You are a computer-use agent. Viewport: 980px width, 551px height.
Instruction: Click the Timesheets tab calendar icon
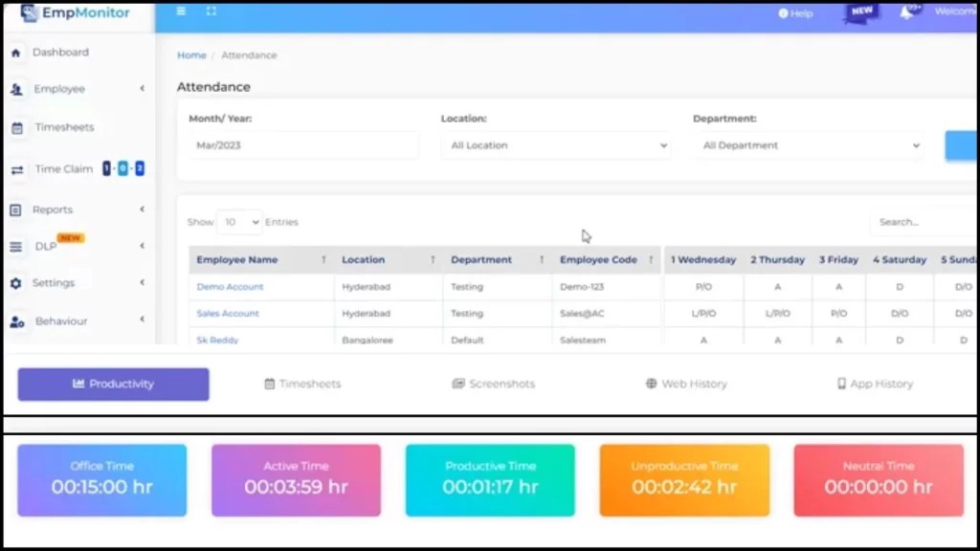coord(269,384)
